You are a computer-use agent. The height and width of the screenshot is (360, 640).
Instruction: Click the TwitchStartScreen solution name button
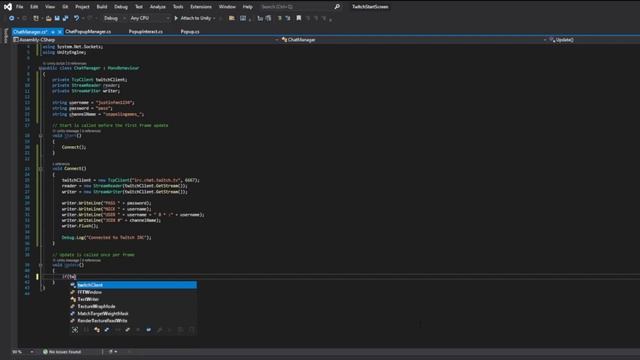click(370, 7)
